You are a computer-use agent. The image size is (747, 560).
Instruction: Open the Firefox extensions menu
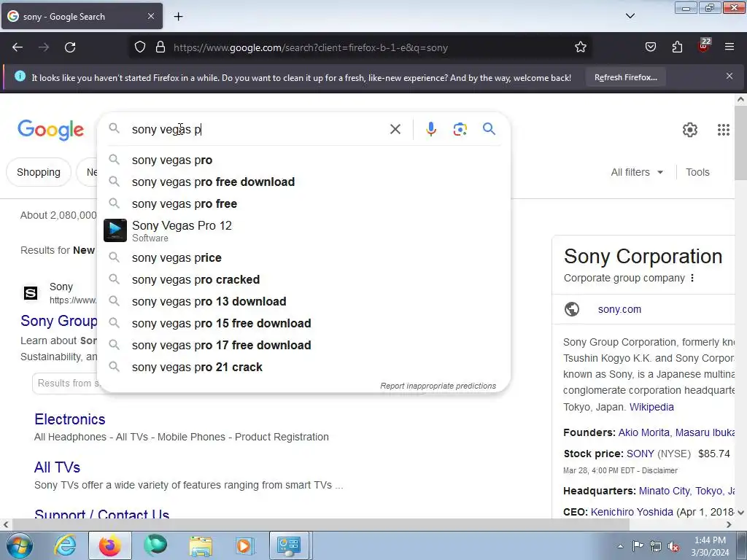(x=677, y=47)
